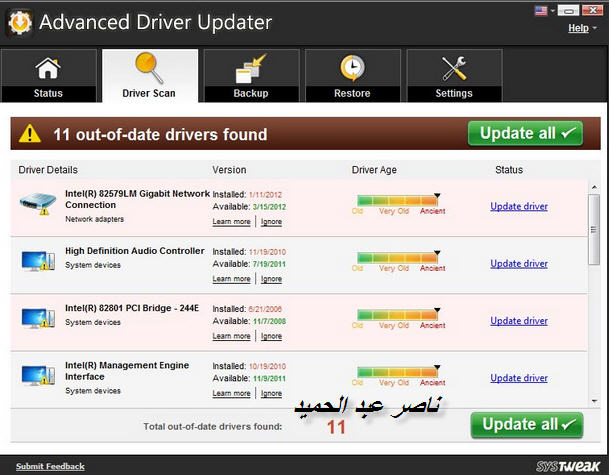This screenshot has width=609, height=475.
Task: Click 'Intel(R) Management Engine Interface' driver name
Action: tap(127, 371)
